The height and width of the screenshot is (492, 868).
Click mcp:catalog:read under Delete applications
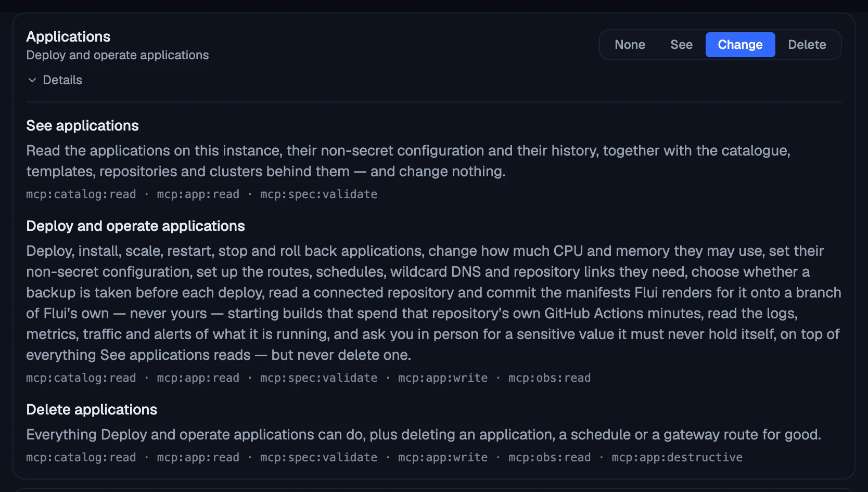coord(81,457)
